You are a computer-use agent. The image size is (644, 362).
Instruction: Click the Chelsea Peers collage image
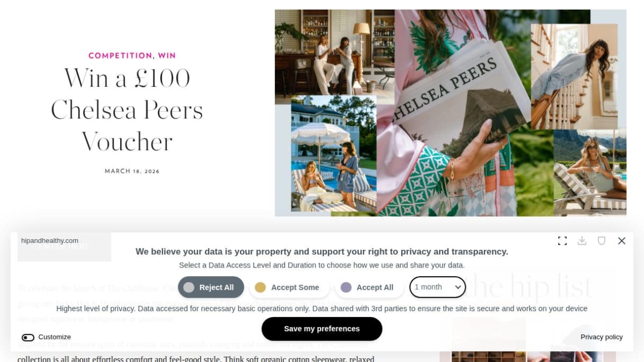[x=450, y=113]
